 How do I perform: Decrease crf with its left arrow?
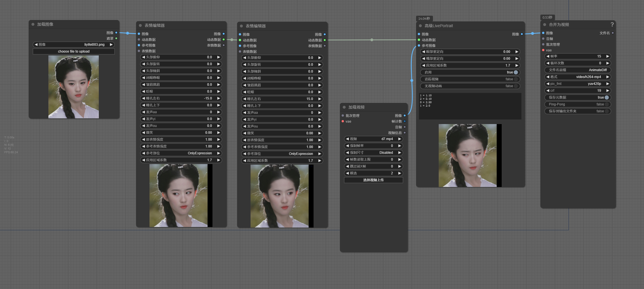[548, 91]
